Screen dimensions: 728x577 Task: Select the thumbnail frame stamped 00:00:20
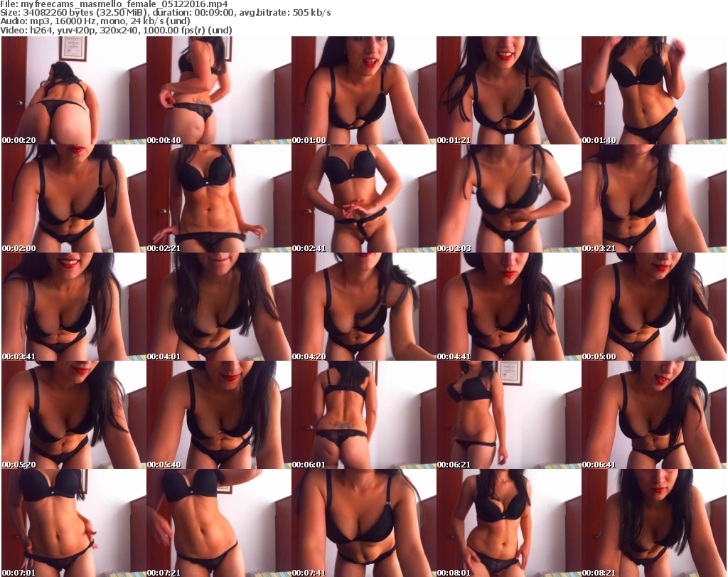[x=74, y=90]
